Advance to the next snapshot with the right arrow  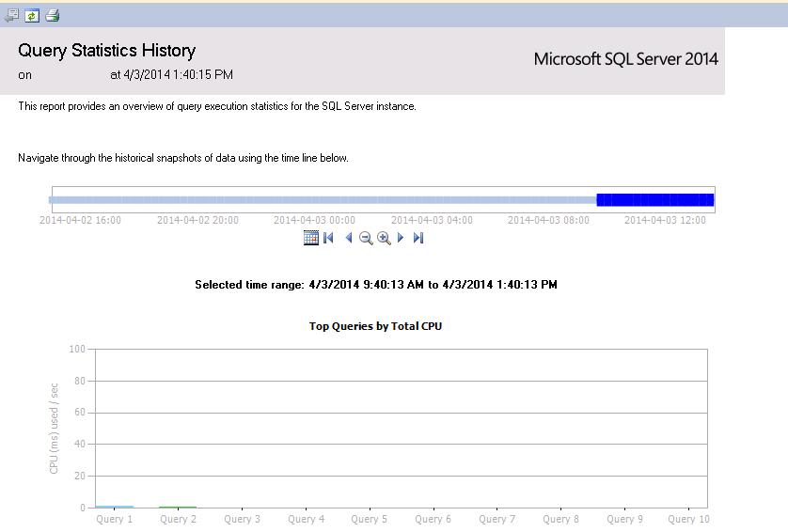[x=401, y=238]
